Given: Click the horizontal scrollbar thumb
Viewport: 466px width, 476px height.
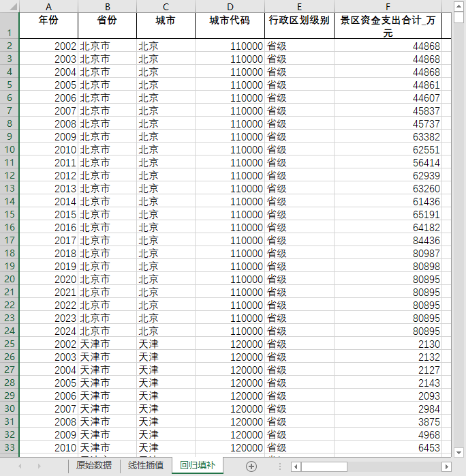Looking at the screenshot, I should (324, 466).
